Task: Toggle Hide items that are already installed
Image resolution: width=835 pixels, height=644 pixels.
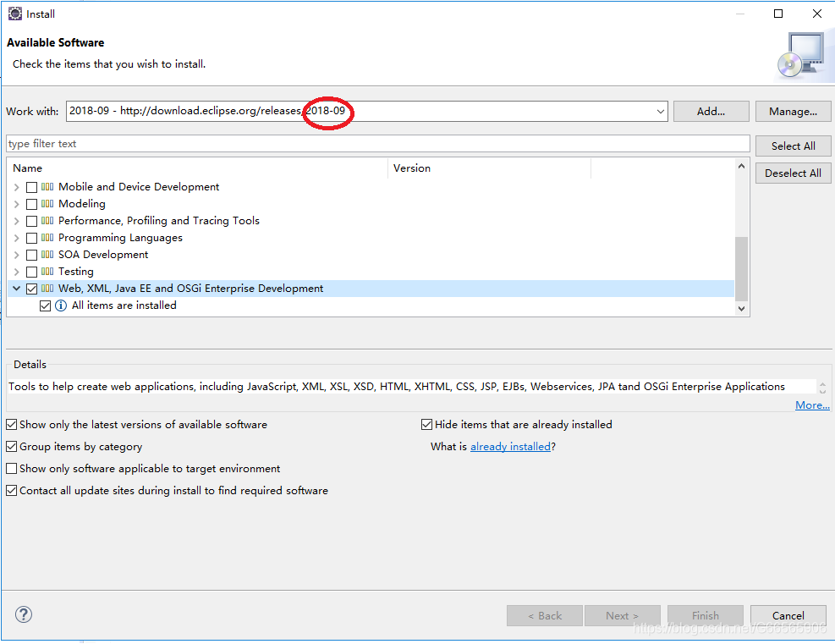Action: [426, 425]
